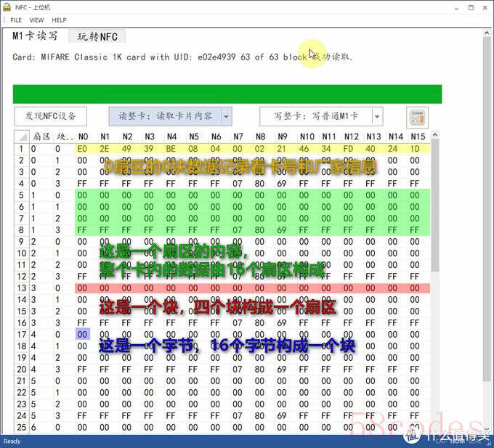Click cell 69 in row 24
The width and height of the screenshot is (494, 448).
[x=282, y=415]
